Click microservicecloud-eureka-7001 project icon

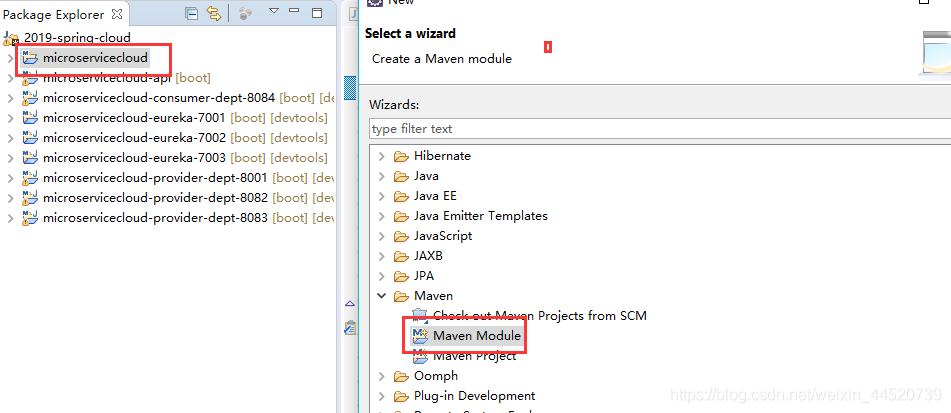pyautogui.click(x=30, y=118)
